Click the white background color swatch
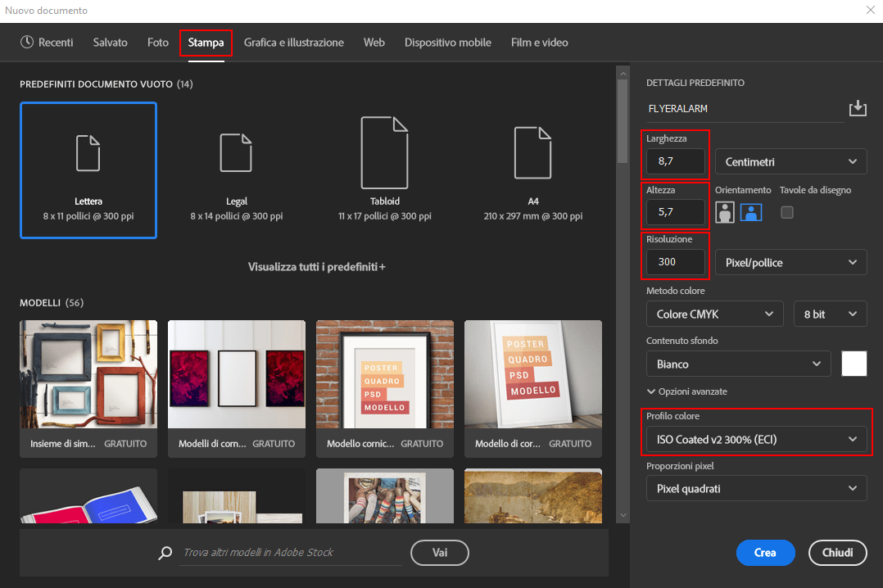883x588 pixels. 854,364
